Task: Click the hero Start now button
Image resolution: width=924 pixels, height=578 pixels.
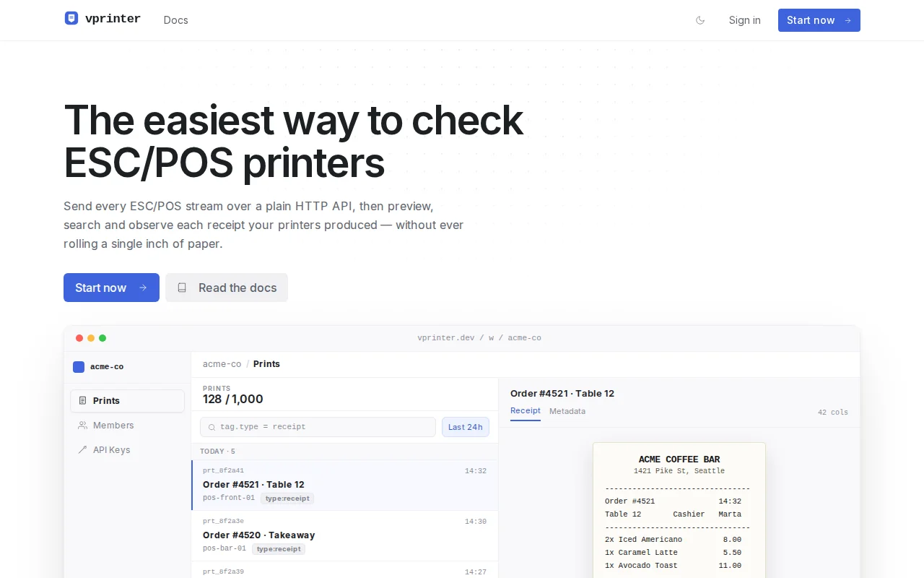Action: pos(111,288)
